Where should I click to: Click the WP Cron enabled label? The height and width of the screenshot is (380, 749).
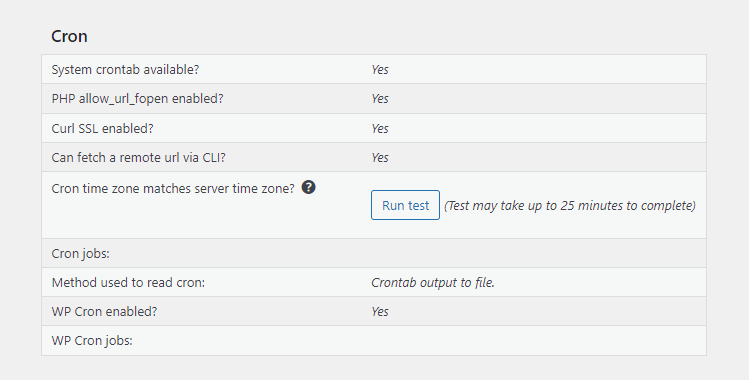click(104, 311)
